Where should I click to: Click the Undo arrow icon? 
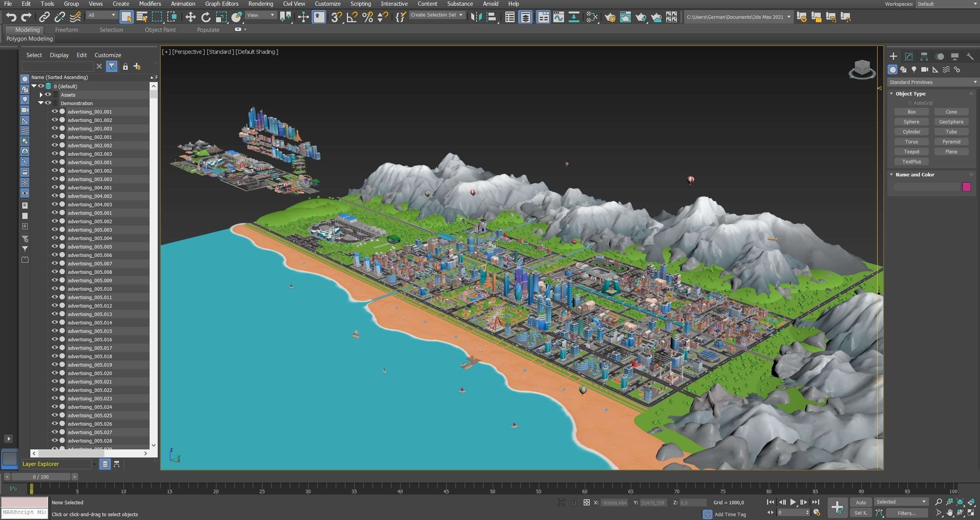(11, 17)
